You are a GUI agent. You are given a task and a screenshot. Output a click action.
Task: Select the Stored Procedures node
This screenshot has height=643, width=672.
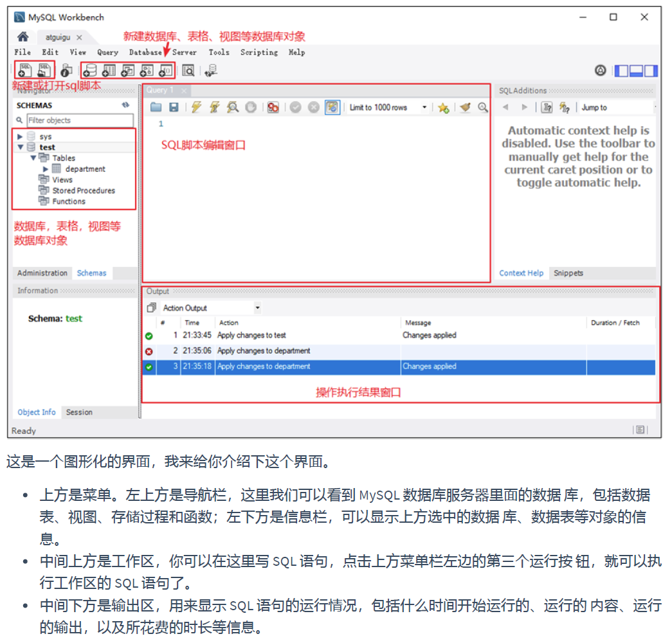click(84, 190)
